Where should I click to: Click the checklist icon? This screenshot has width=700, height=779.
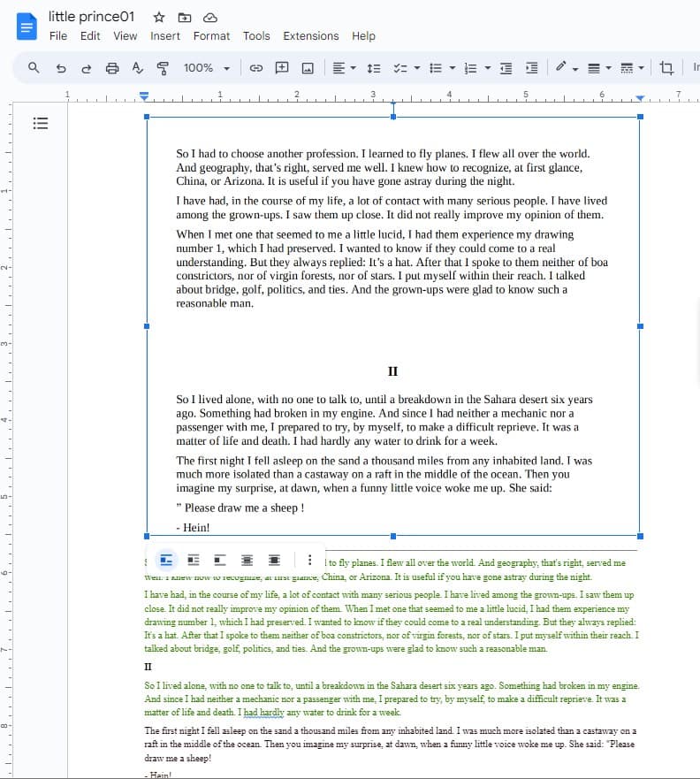coord(400,68)
